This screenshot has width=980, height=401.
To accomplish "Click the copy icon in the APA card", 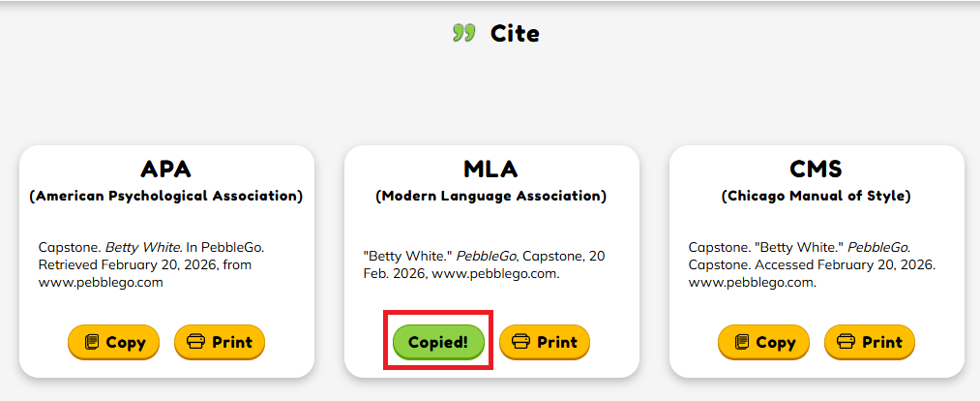I will coord(92,342).
